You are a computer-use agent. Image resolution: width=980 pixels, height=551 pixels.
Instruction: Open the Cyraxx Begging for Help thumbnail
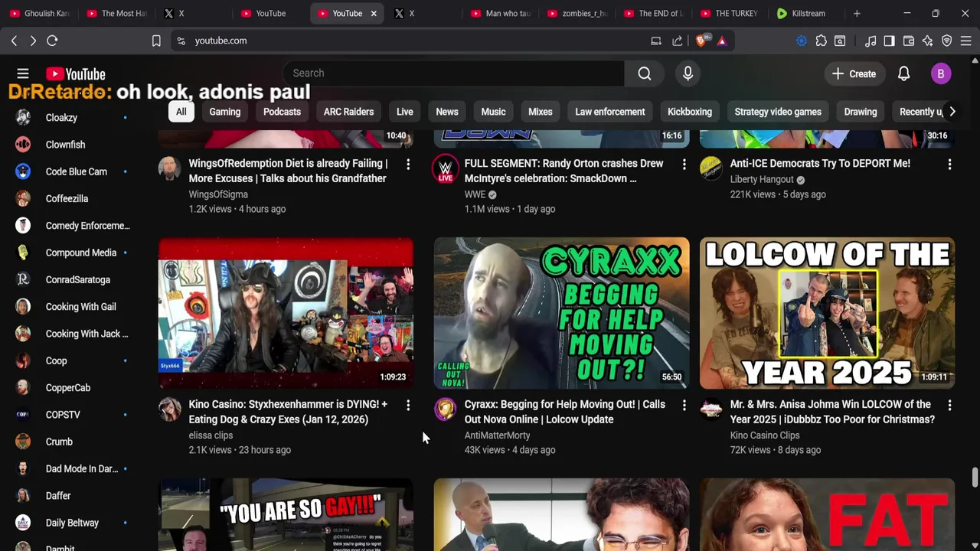[561, 313]
